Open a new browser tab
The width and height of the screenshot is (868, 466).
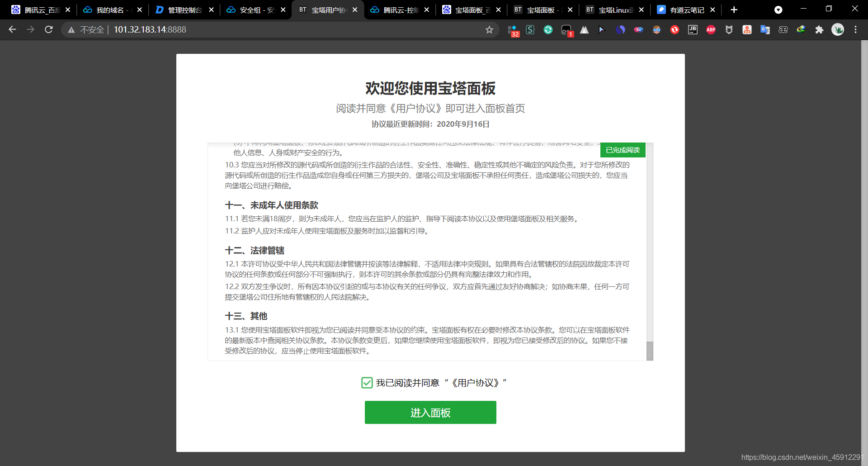tap(734, 10)
